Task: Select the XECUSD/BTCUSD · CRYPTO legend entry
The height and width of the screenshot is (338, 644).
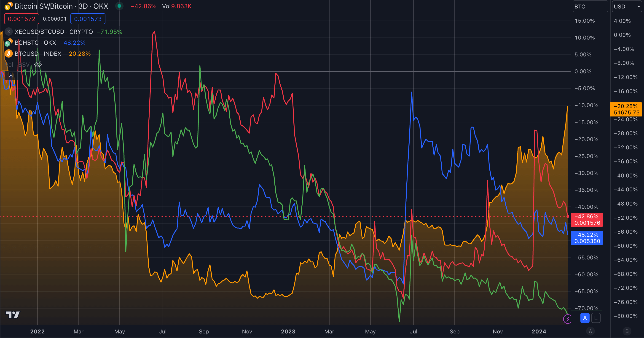Action: pyautogui.click(x=54, y=32)
